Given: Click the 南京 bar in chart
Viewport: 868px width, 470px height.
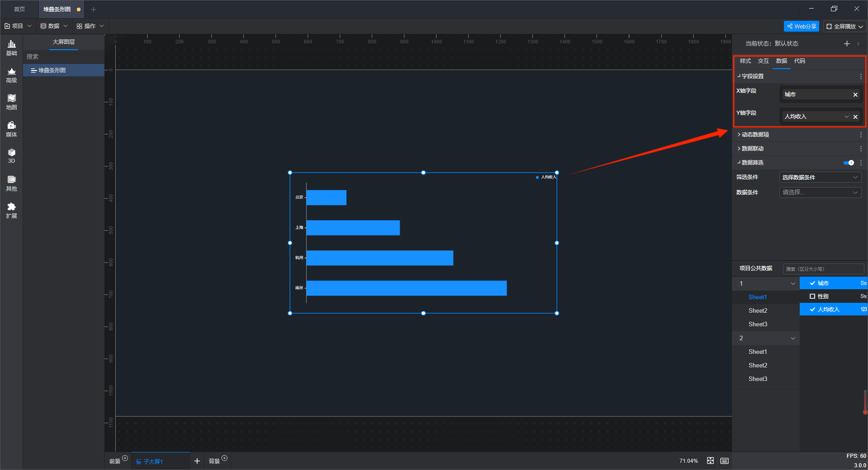Looking at the screenshot, I should tap(406, 288).
